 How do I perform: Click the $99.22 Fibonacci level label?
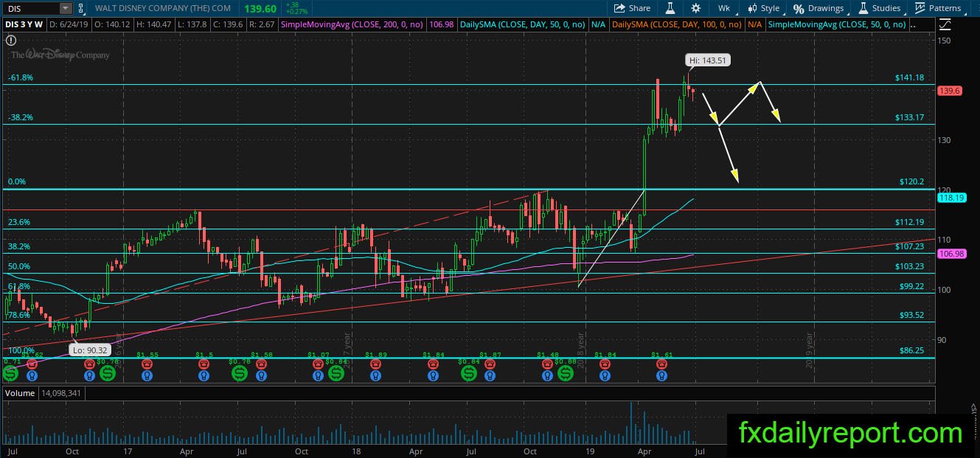911,286
